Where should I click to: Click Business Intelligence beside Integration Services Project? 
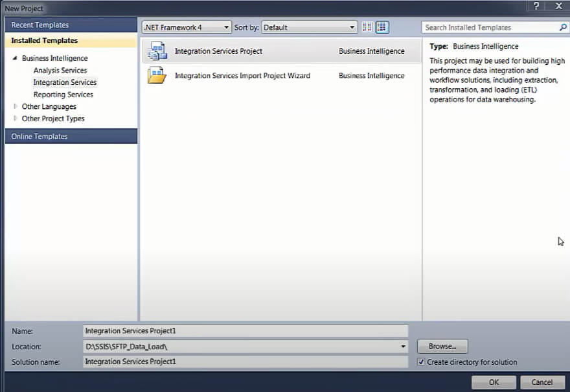[372, 51]
